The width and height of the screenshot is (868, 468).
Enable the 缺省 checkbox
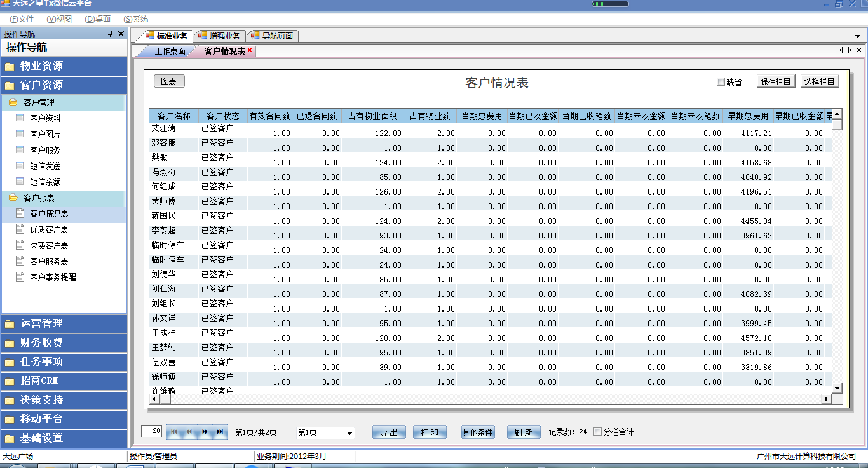pyautogui.click(x=721, y=82)
